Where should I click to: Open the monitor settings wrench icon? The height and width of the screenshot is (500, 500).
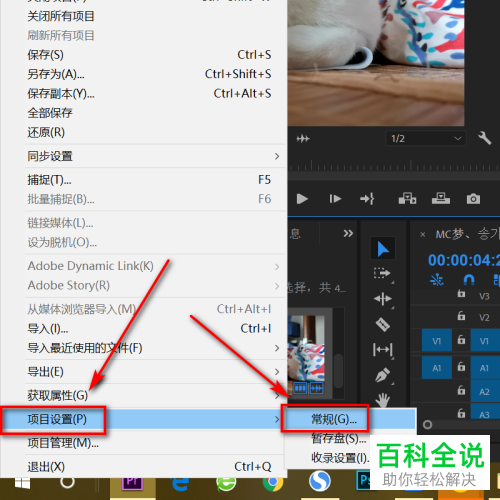(x=484, y=138)
